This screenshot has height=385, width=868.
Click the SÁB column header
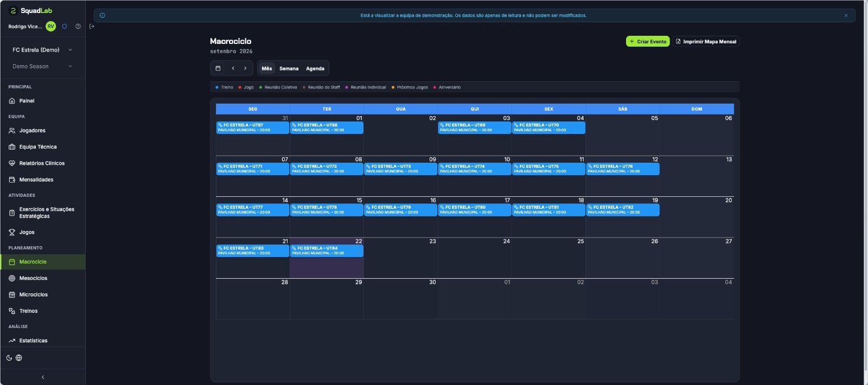pos(623,109)
